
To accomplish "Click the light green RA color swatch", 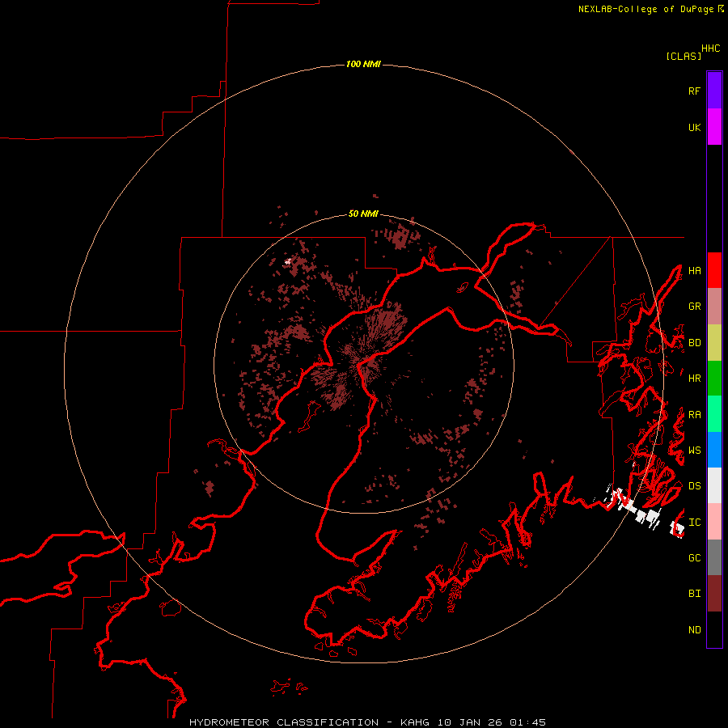I will (714, 414).
